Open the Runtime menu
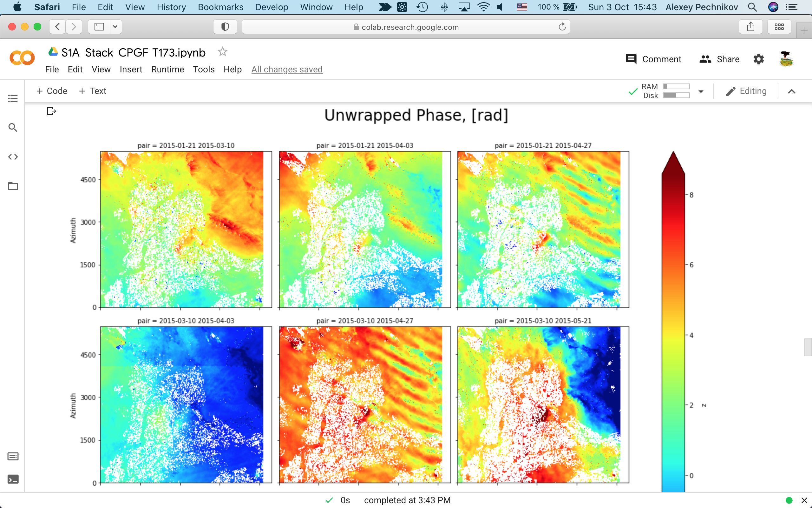This screenshot has width=812, height=508. pos(167,70)
